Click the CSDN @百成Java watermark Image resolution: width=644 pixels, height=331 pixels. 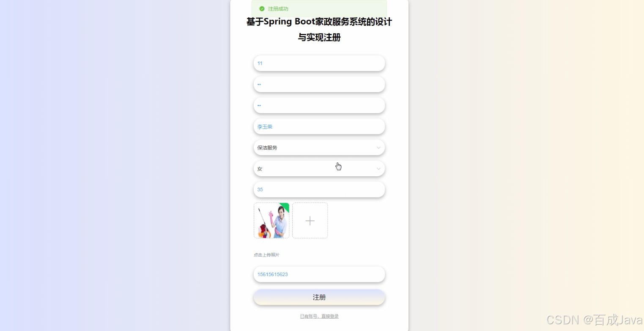(595, 320)
